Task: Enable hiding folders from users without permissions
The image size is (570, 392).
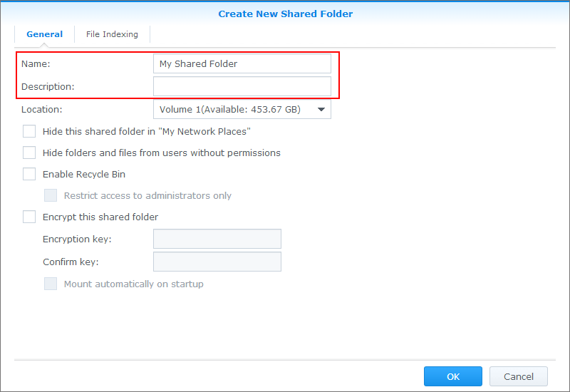Action: tap(29, 153)
